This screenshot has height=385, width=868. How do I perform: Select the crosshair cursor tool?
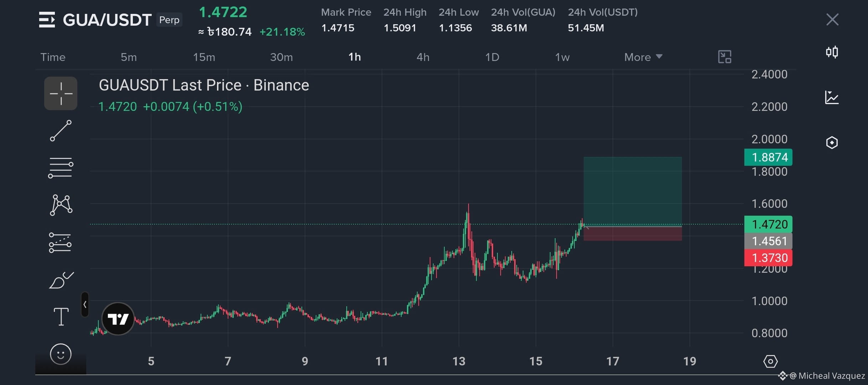(61, 93)
